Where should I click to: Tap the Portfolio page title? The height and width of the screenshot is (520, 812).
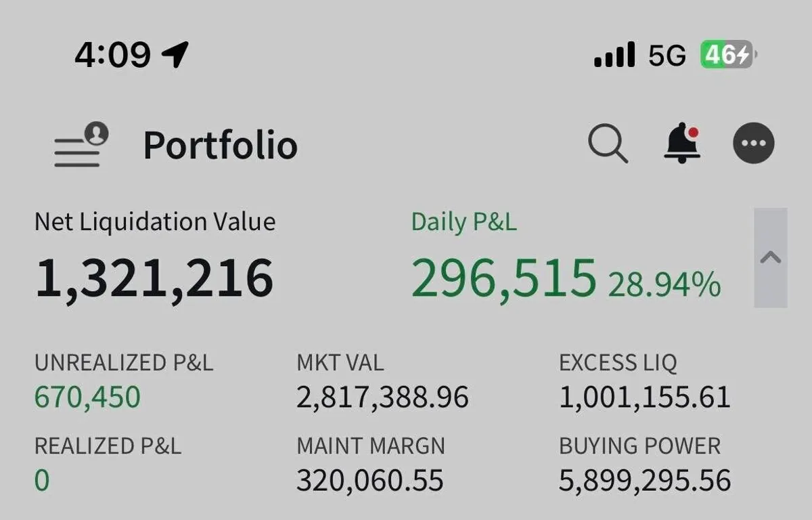[x=221, y=146]
